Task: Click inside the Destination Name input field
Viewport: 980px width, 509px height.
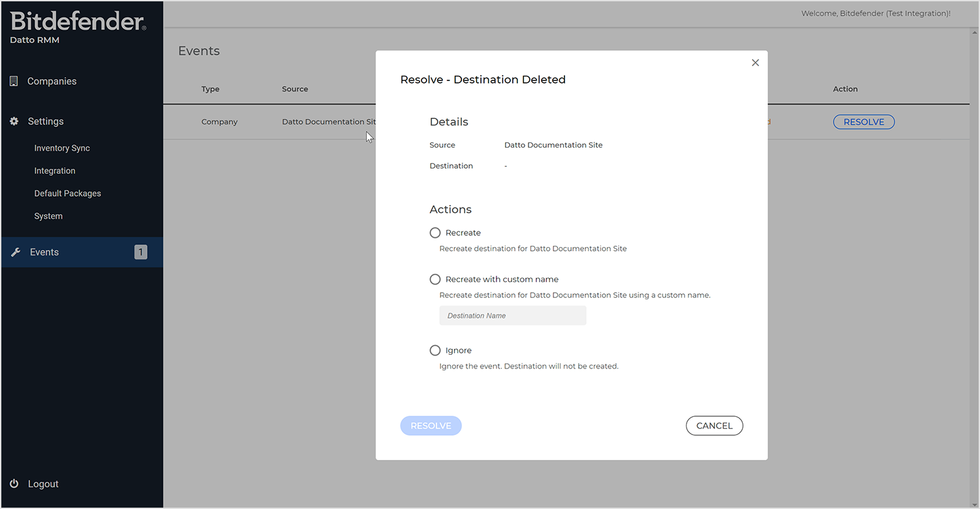Action: (x=512, y=315)
